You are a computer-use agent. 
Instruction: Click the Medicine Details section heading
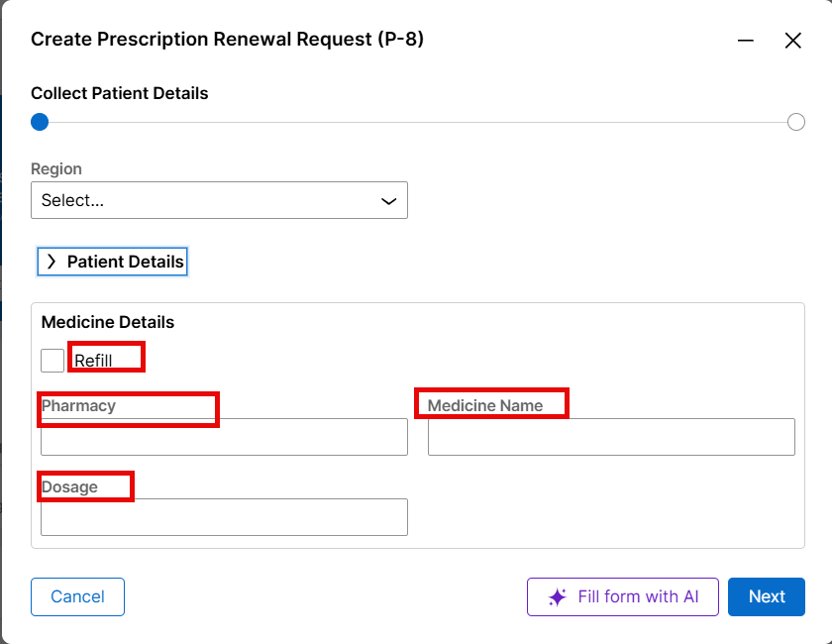coord(108,322)
